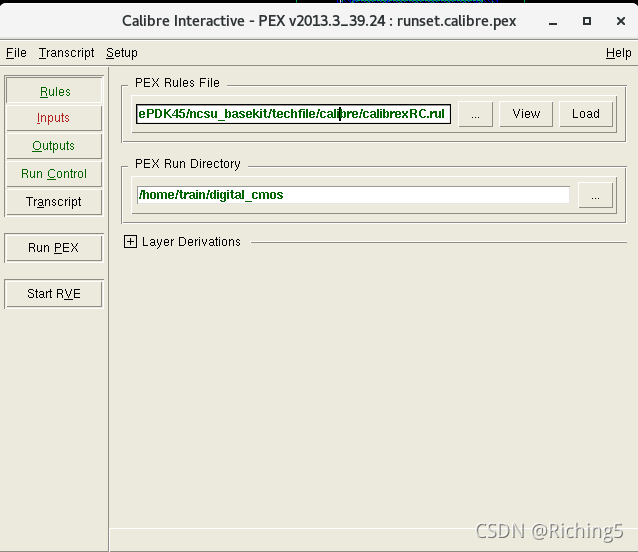Show the Transcript panel
Screen dimensions: 638x552
pos(54,202)
